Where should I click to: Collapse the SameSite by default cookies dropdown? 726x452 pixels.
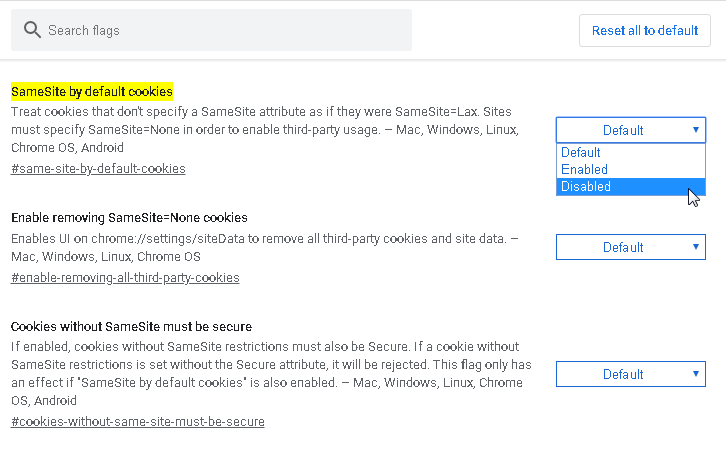point(630,130)
